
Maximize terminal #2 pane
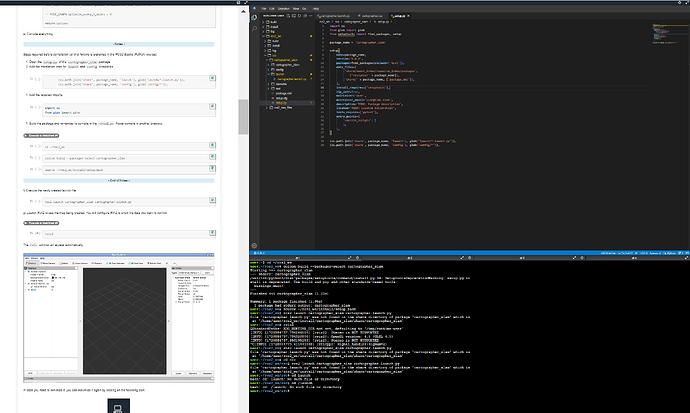pyautogui.click(x=462, y=258)
